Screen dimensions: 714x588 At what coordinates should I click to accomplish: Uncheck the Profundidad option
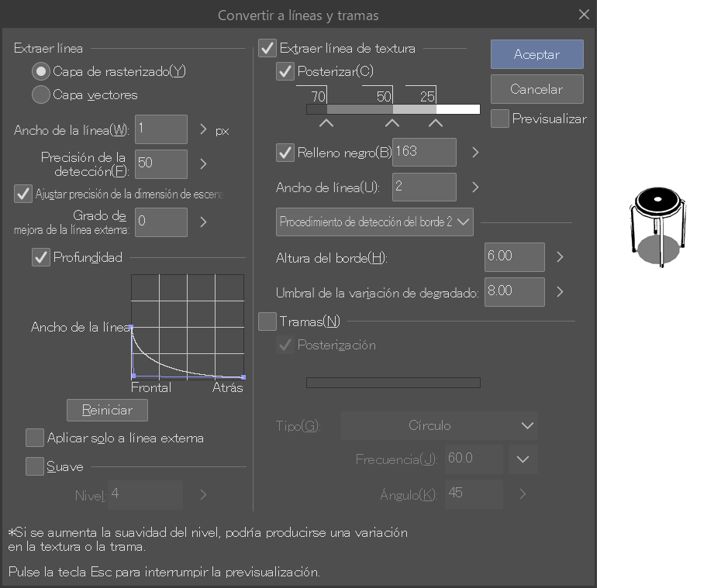pyautogui.click(x=41, y=257)
